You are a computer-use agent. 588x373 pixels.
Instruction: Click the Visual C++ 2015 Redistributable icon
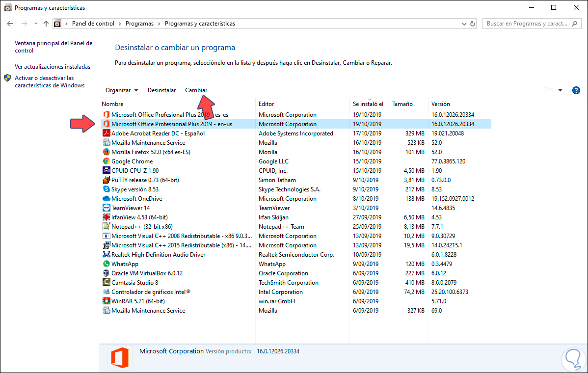coord(107,245)
